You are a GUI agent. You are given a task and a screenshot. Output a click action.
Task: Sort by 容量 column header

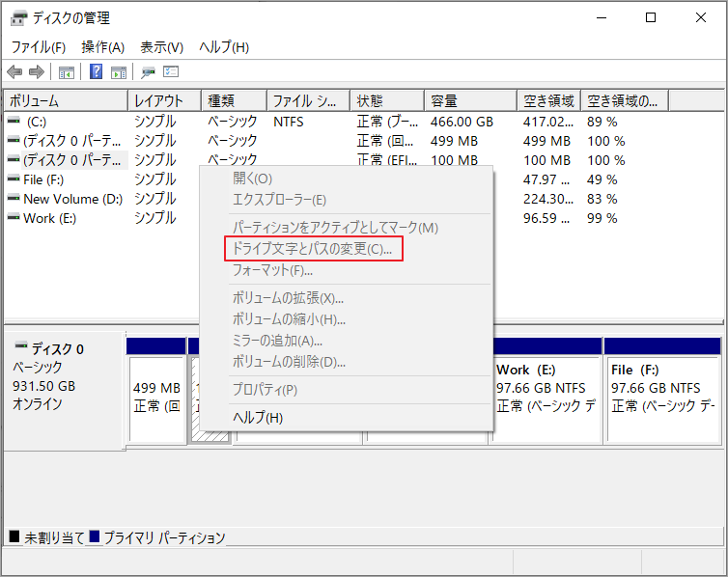(470, 100)
